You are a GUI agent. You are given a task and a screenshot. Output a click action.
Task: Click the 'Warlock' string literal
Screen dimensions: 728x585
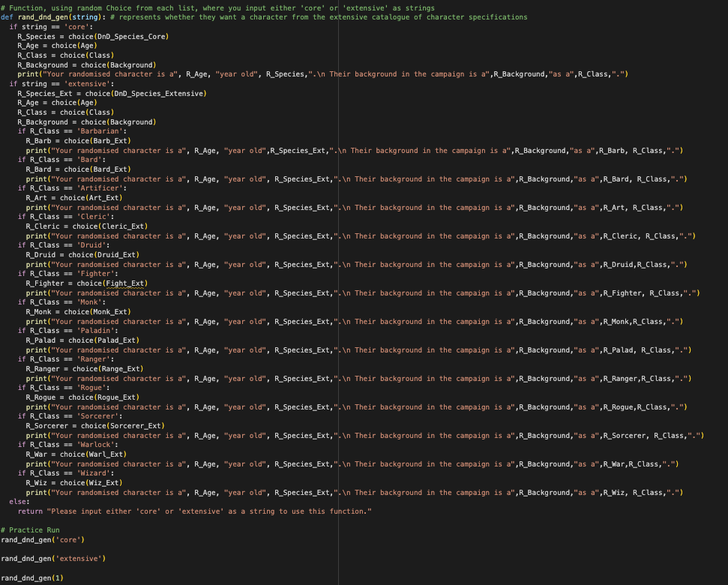95,445
